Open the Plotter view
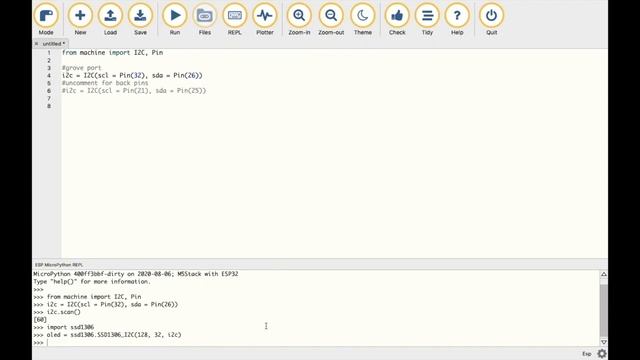The height and width of the screenshot is (360, 640). 265,19
